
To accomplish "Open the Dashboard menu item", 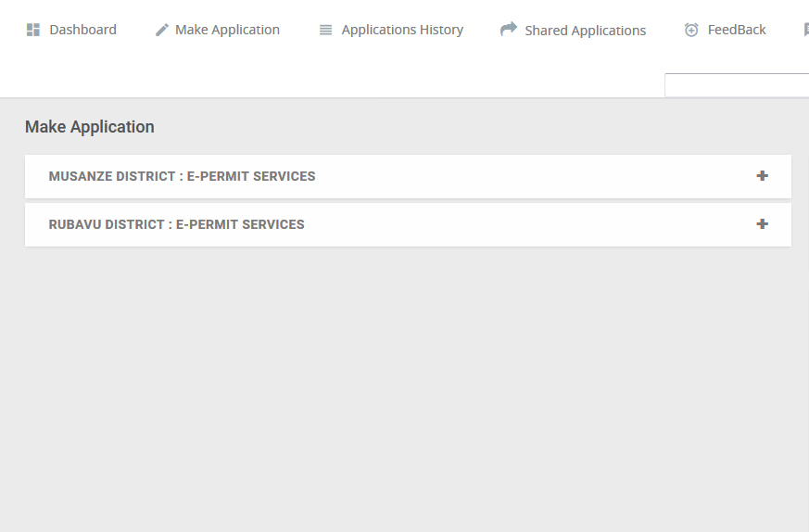I will coord(83,30).
